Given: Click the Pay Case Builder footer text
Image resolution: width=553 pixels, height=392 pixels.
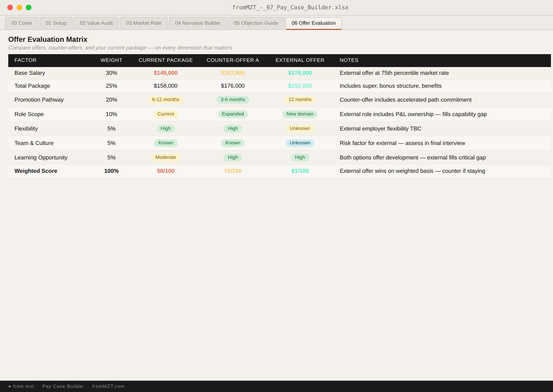Looking at the screenshot, I should pos(63,386).
